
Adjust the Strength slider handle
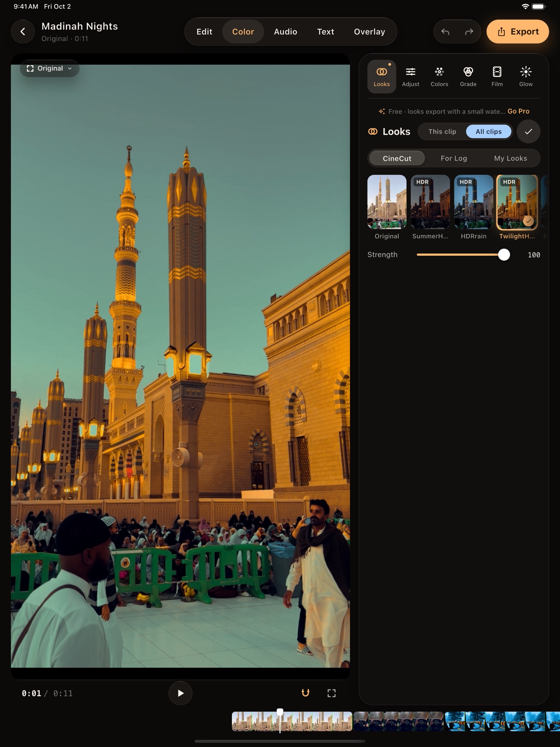tap(504, 255)
